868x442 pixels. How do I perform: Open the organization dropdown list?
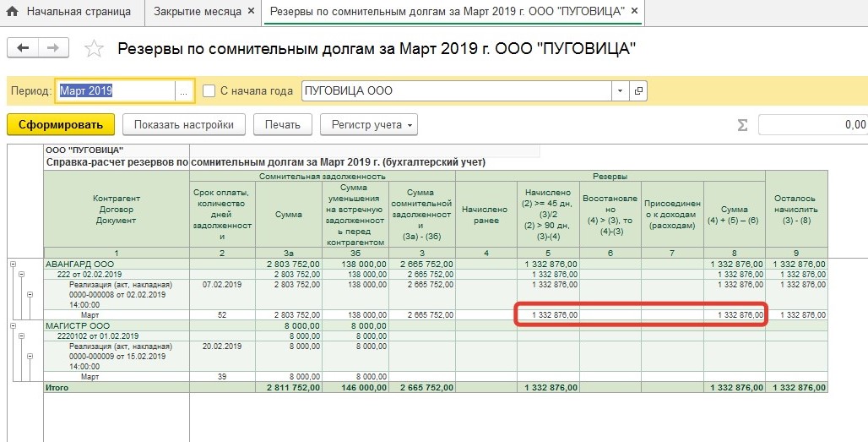621,91
